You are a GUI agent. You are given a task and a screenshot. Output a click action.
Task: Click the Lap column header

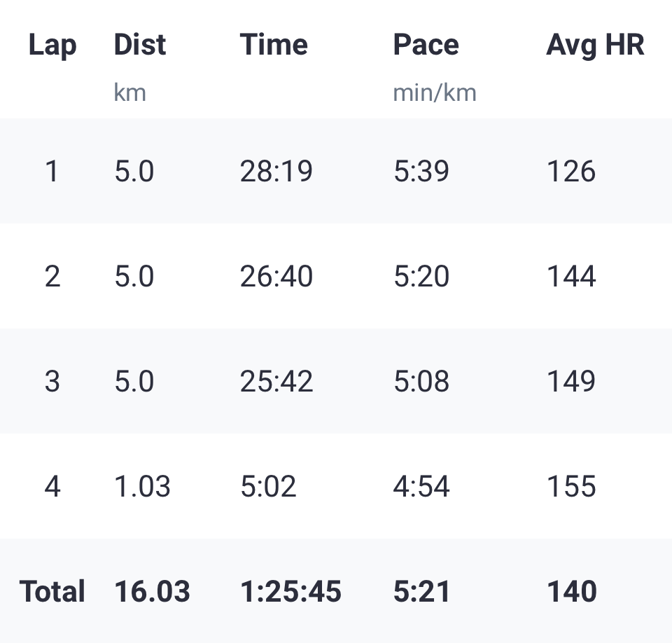(x=52, y=46)
